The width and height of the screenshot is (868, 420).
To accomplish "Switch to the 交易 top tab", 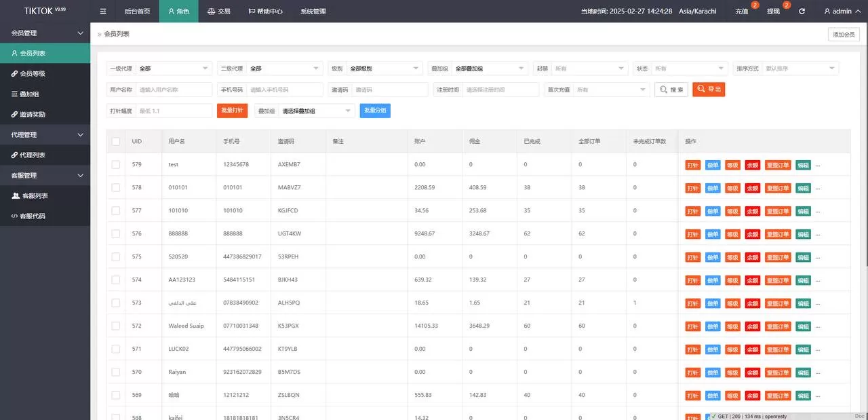I will 218,12.
